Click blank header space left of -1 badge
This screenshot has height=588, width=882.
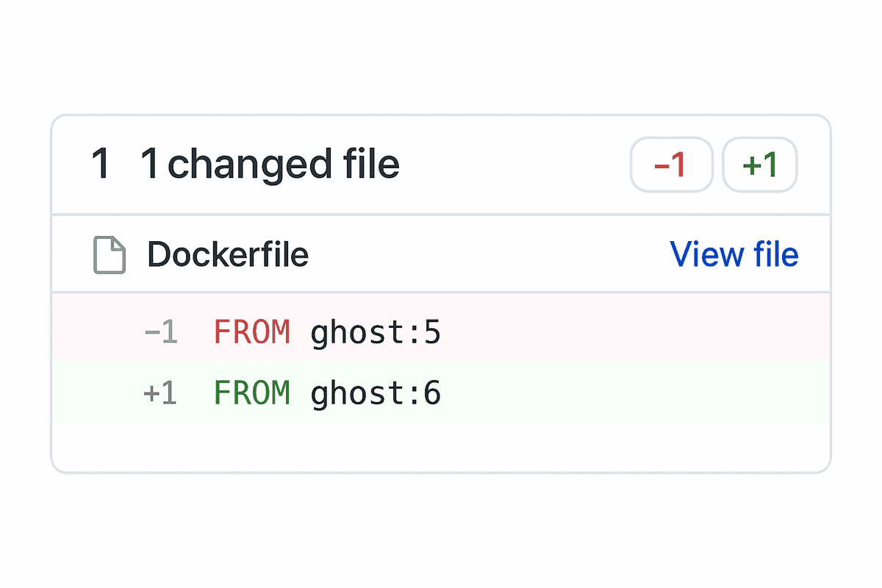[x=514, y=165]
